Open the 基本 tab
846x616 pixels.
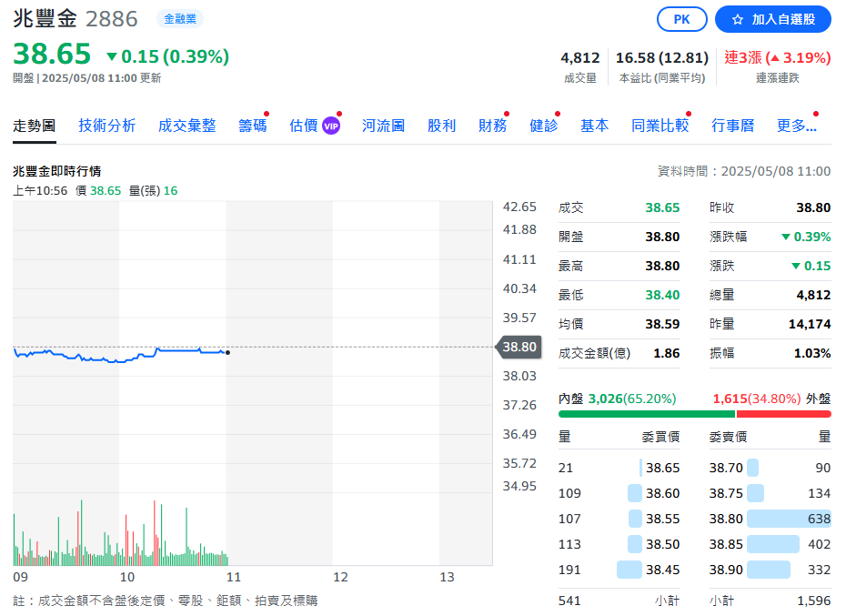point(595,126)
